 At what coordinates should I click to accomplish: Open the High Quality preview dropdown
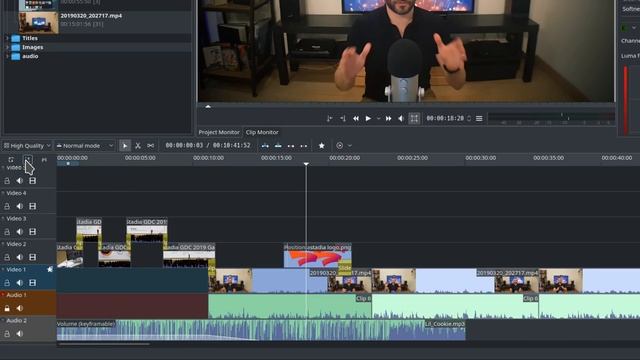tap(27, 146)
